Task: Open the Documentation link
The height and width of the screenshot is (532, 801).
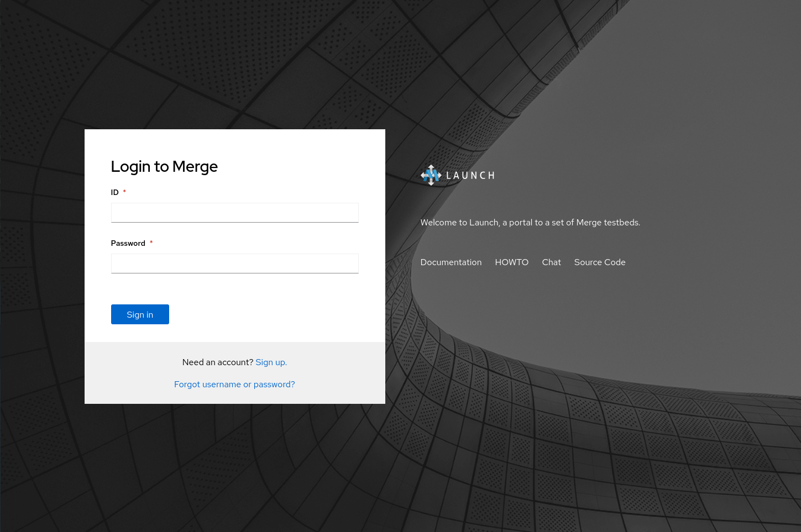Action: click(x=451, y=262)
